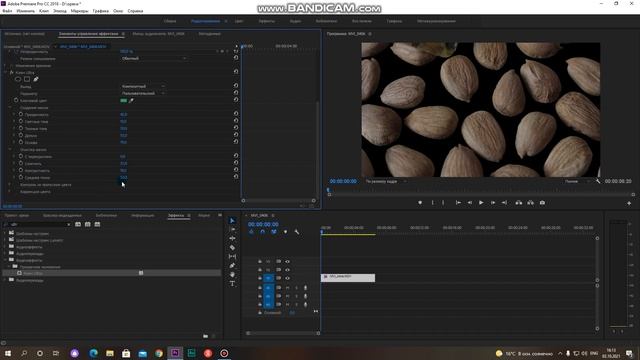The height and width of the screenshot is (360, 640).
Task: Toggle Linked Selection in the timeline
Action: tap(274, 232)
